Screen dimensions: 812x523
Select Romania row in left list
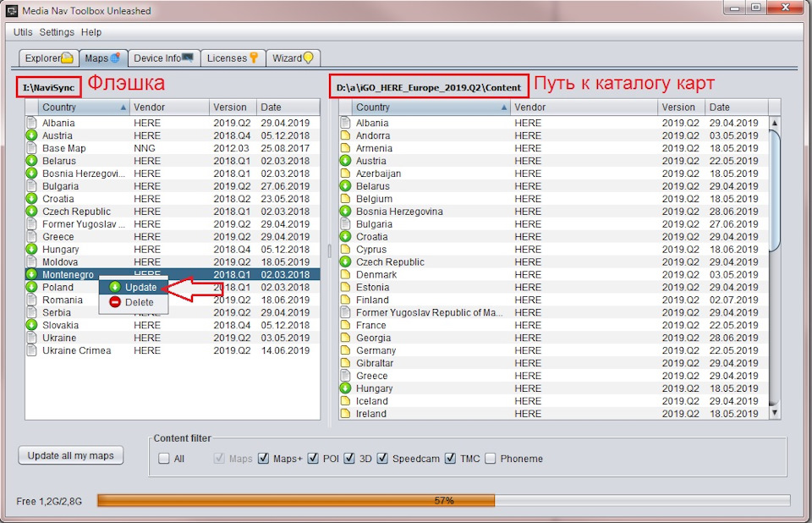[x=173, y=300]
